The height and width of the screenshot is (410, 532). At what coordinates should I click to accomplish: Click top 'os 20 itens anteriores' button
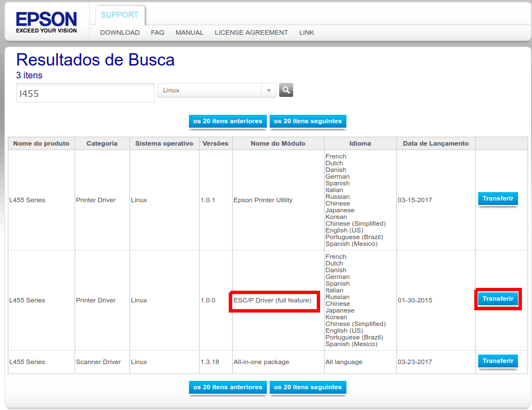(228, 122)
